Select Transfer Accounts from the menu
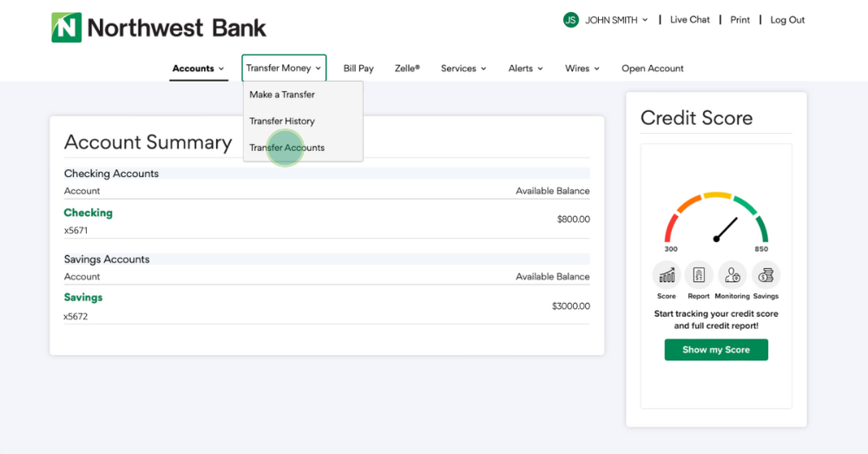The height and width of the screenshot is (454, 868). 286,148
